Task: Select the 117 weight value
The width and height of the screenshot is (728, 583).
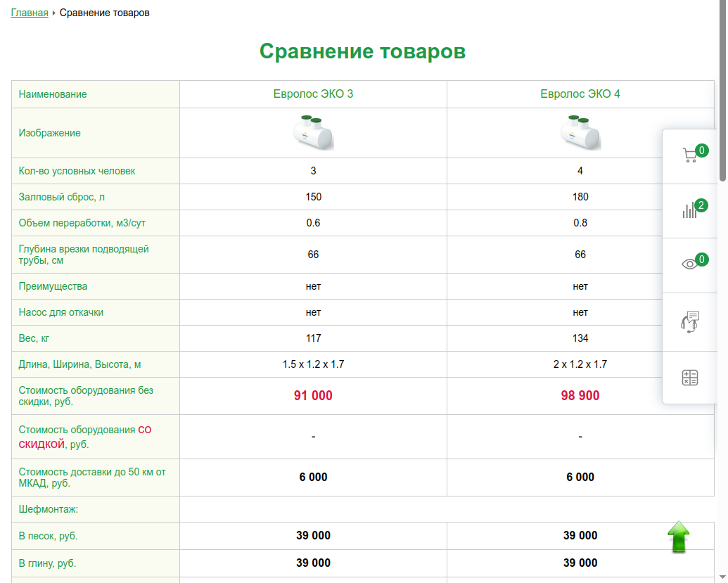Action: point(314,338)
